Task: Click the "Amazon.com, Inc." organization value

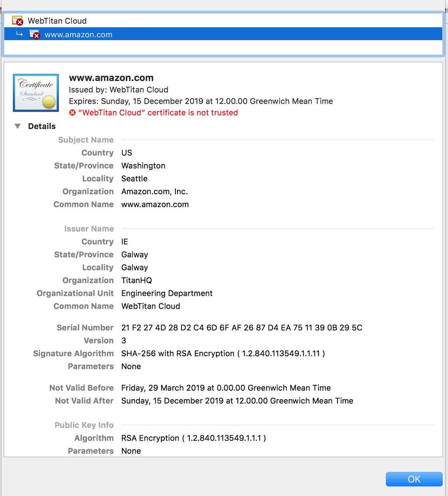Action: (155, 191)
